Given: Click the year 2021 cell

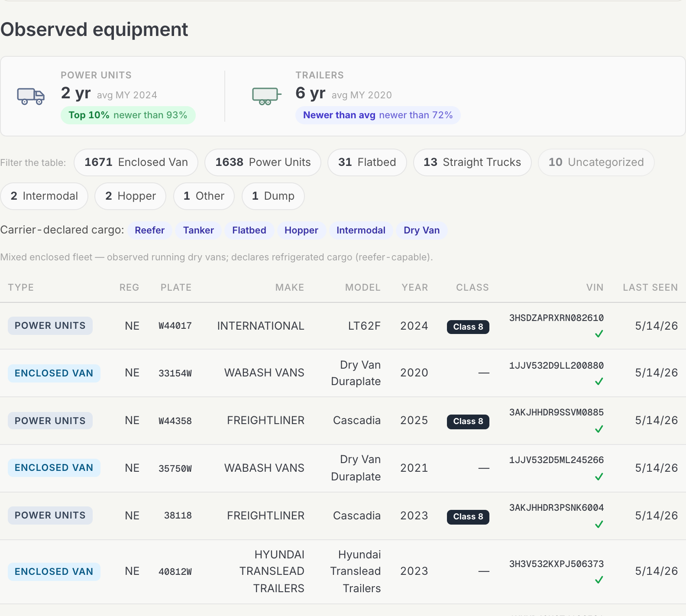Looking at the screenshot, I should [x=414, y=468].
